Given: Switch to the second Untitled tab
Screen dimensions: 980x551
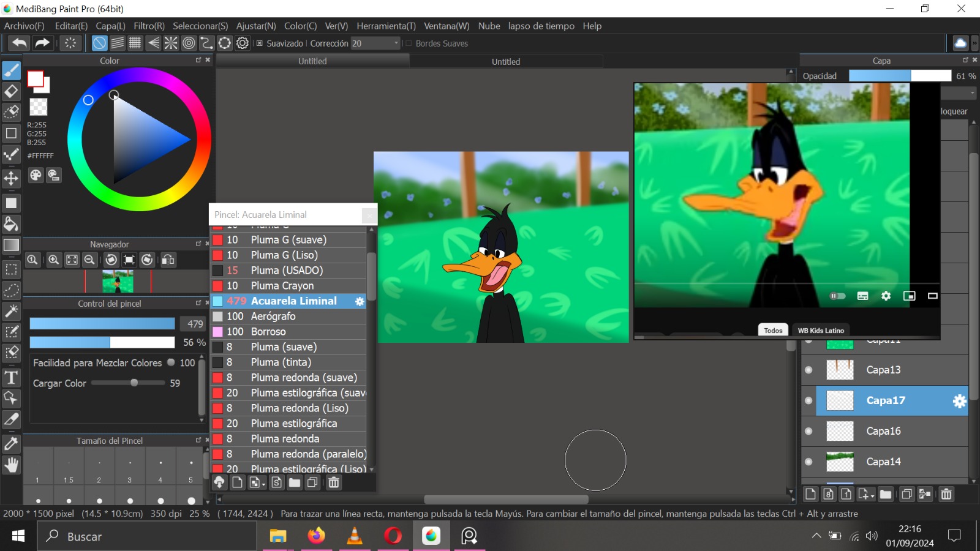Looking at the screenshot, I should point(506,61).
